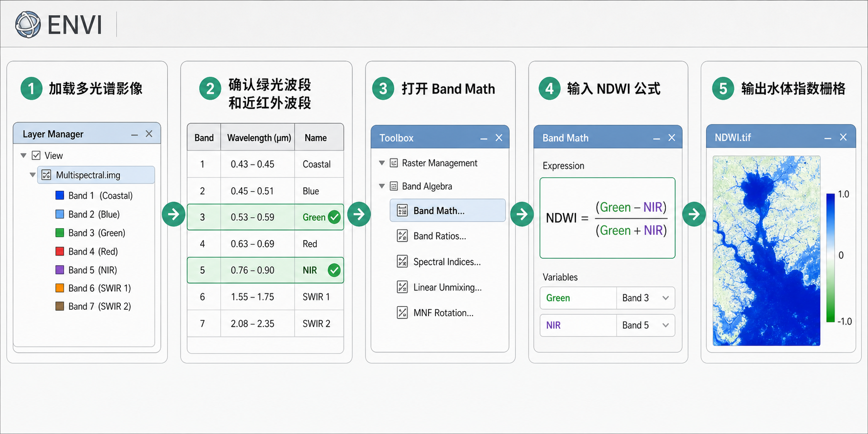Screen dimensions: 868x434
Task: Open MNF Rotation... from the Toolbox
Action: [x=443, y=313]
